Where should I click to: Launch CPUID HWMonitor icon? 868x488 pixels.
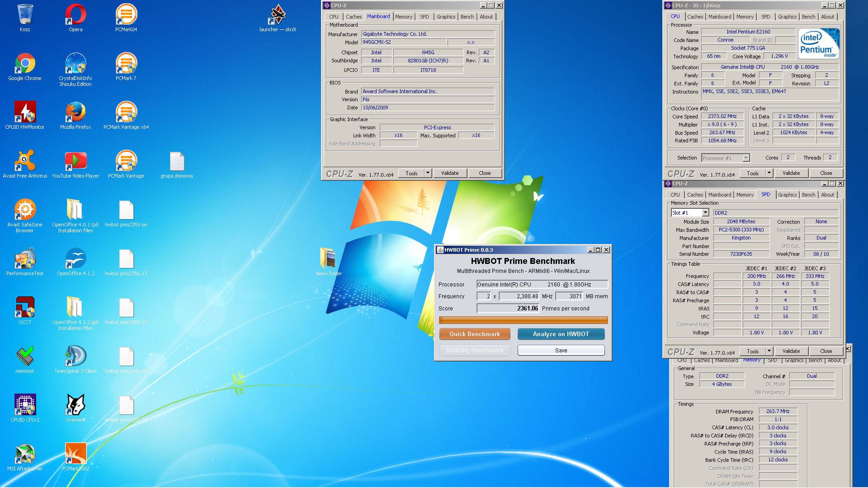point(25,116)
